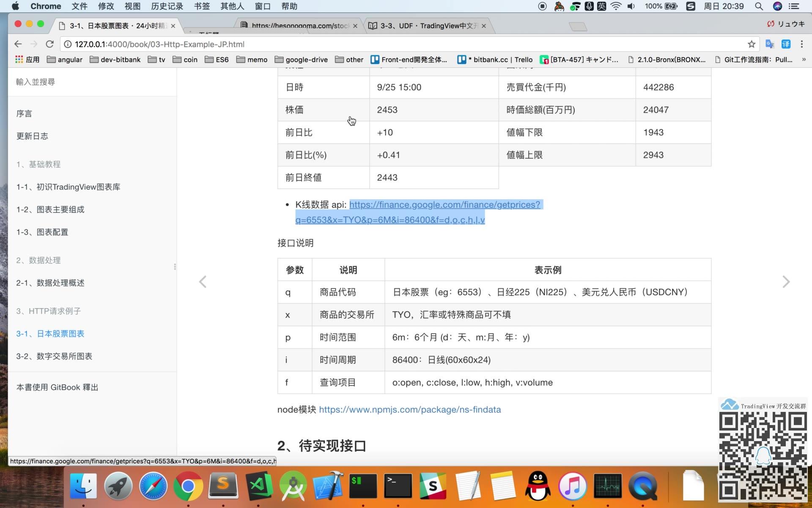Click the Wi-Fi icon in the menu bar
Screen dimensions: 812x508
pos(616,6)
